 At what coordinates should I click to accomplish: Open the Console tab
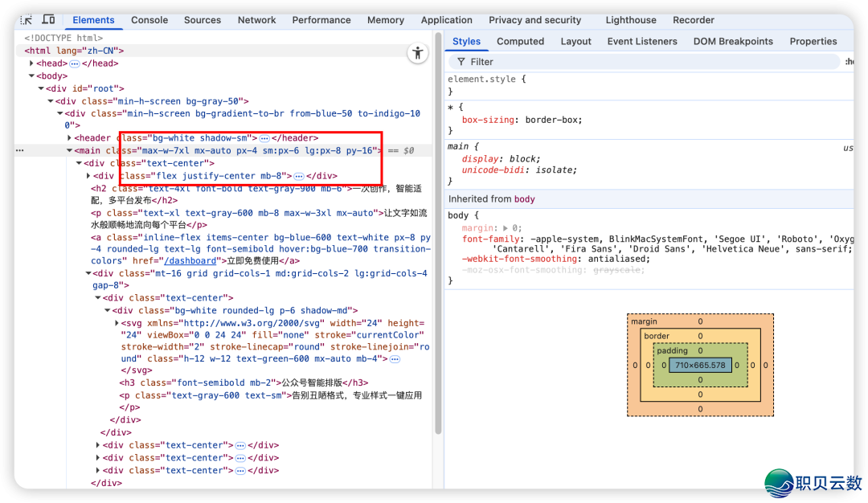click(x=149, y=20)
